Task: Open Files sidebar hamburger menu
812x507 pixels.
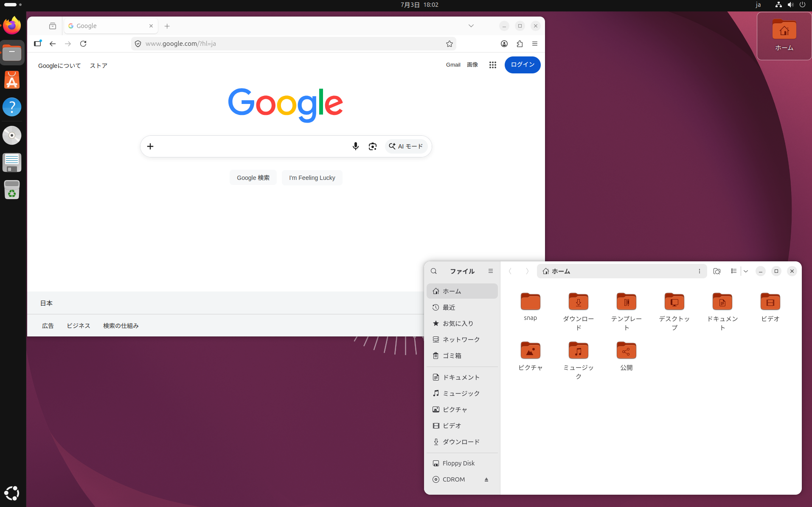Action: pos(491,271)
